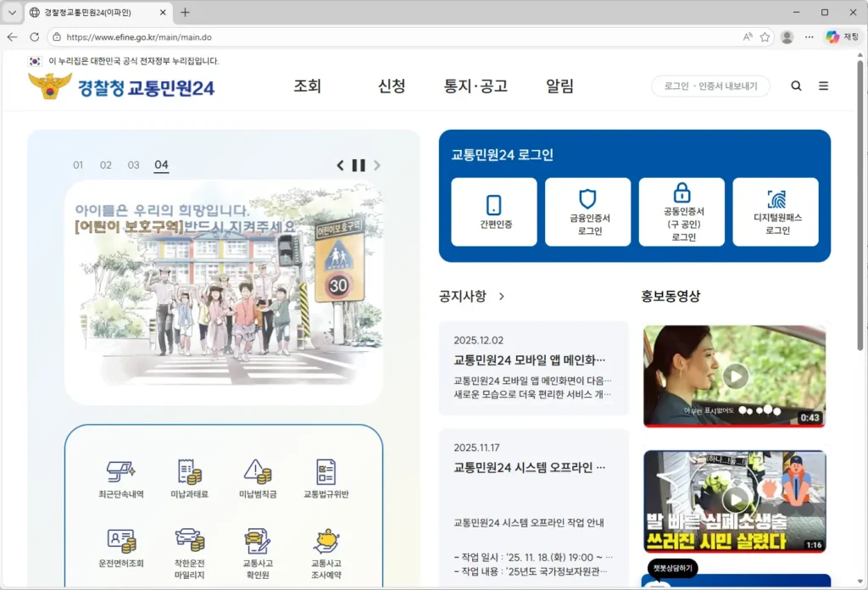Advance the banner with right arrow
Viewport: 868px width, 590px height.
(376, 164)
